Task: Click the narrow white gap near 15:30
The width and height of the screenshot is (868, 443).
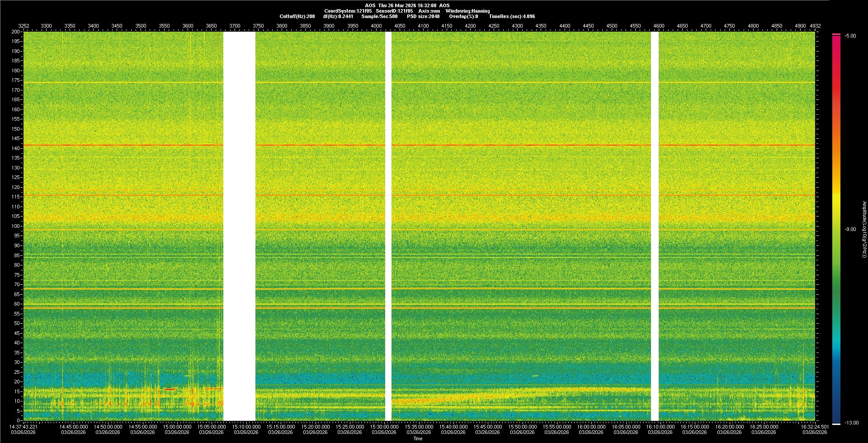Action: pos(388,226)
